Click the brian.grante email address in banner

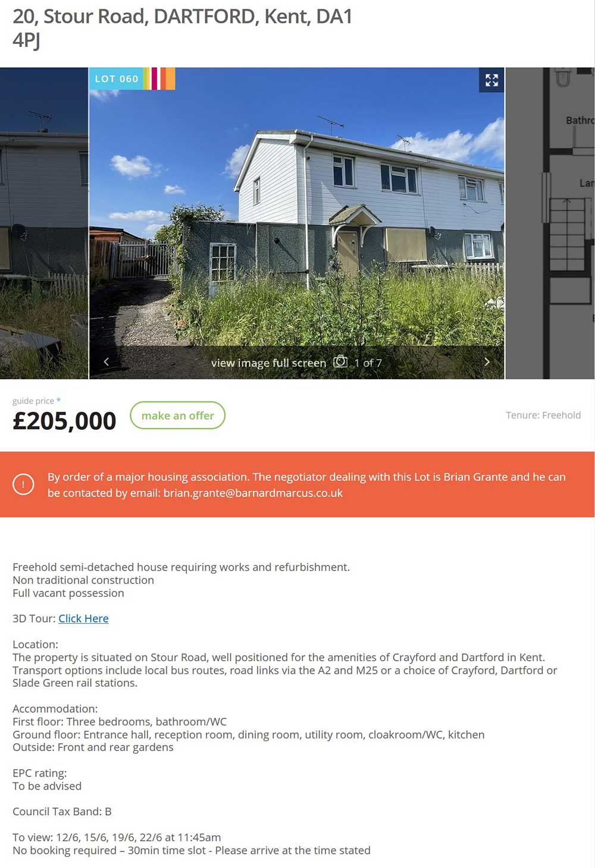(x=253, y=493)
